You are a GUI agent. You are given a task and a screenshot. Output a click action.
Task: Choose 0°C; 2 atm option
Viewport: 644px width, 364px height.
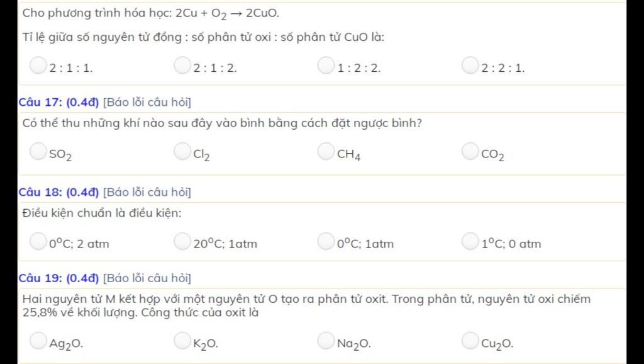38,241
